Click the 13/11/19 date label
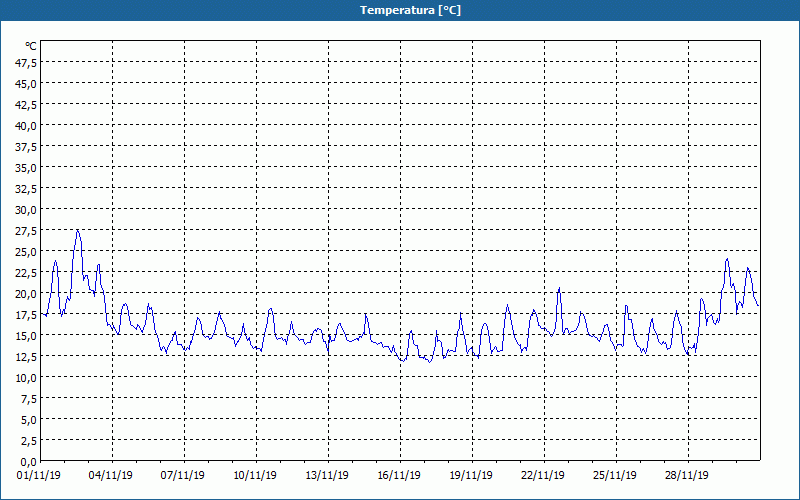This screenshot has height=500, width=800. click(x=327, y=475)
